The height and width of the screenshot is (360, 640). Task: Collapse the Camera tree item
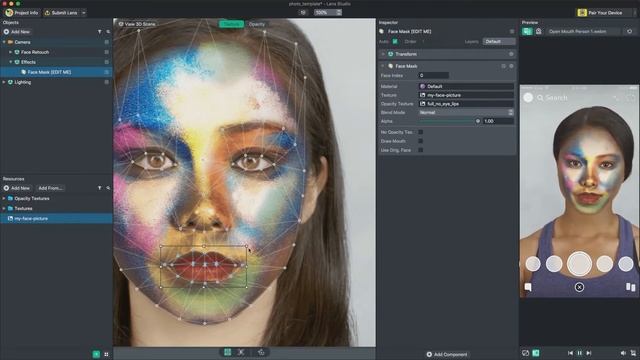point(4,42)
